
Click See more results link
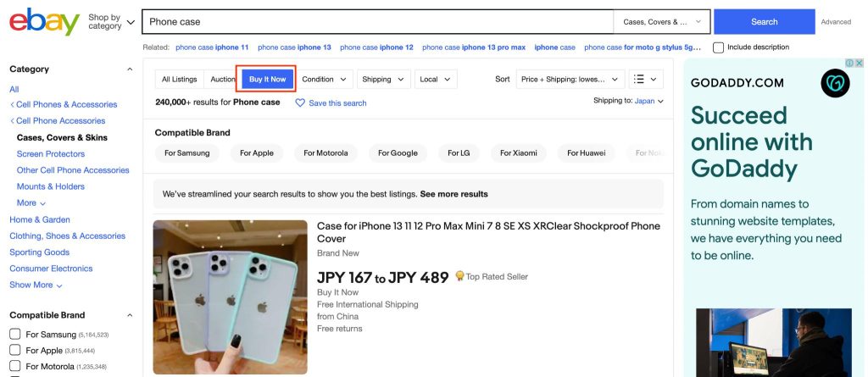[454, 194]
